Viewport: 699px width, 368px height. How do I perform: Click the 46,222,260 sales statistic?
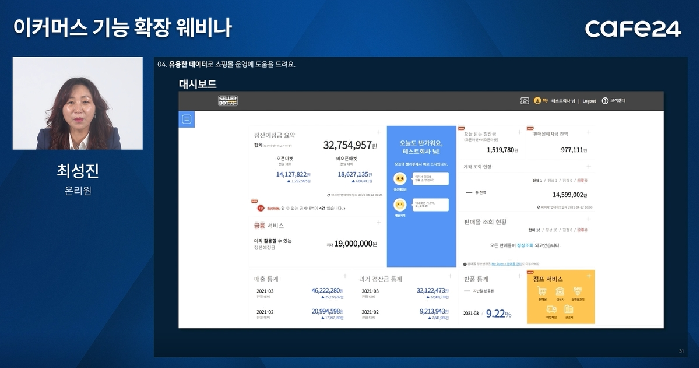(327, 291)
